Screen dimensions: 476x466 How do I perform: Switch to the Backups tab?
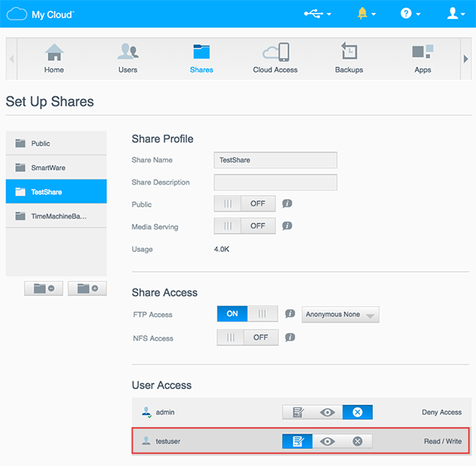coord(349,59)
